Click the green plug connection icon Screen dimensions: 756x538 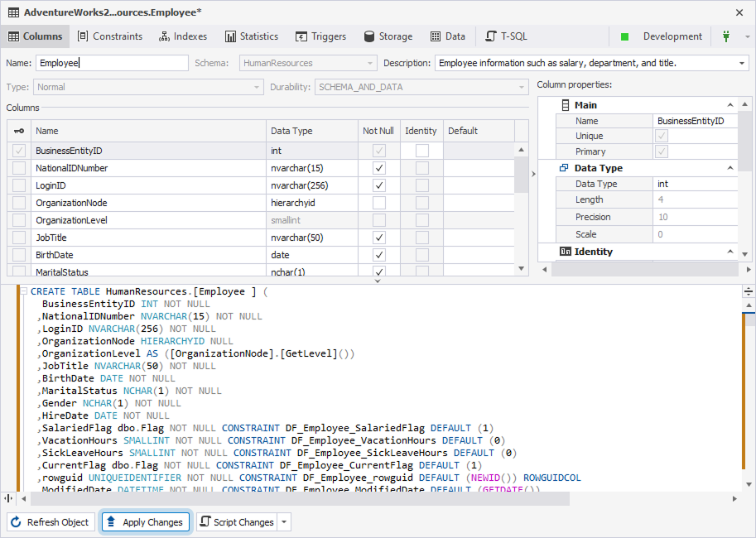coord(725,36)
